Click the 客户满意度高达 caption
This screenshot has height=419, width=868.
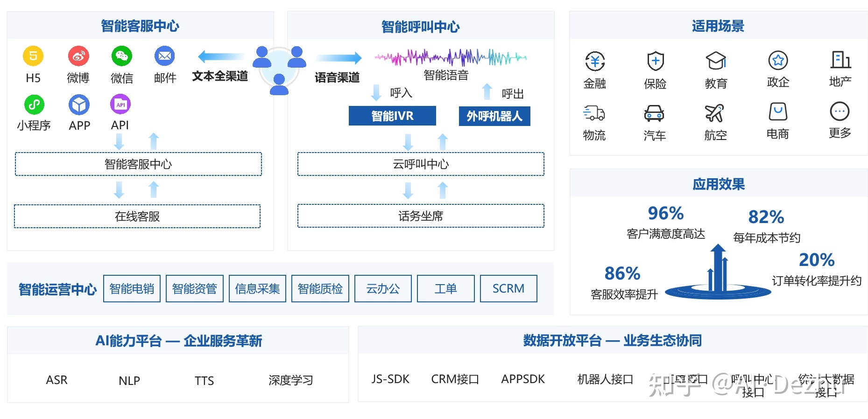(x=666, y=234)
